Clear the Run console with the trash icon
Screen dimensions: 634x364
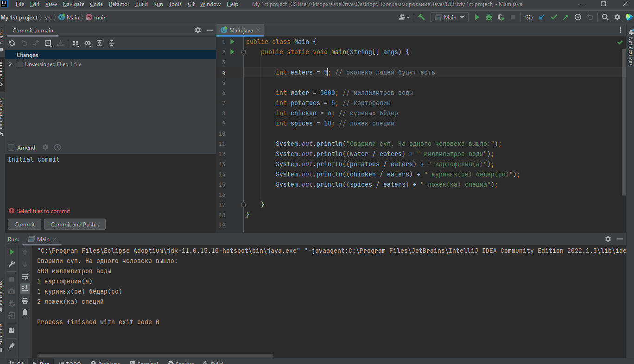click(x=25, y=313)
